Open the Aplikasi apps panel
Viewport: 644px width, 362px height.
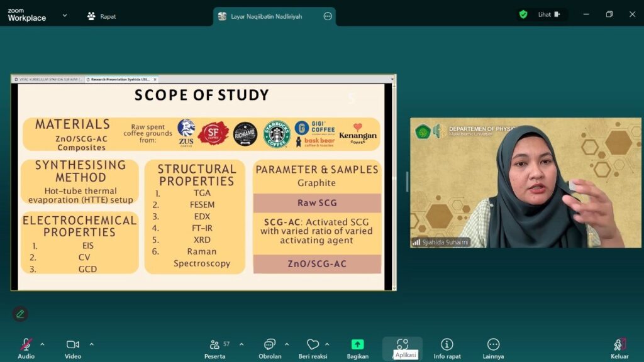click(402, 344)
